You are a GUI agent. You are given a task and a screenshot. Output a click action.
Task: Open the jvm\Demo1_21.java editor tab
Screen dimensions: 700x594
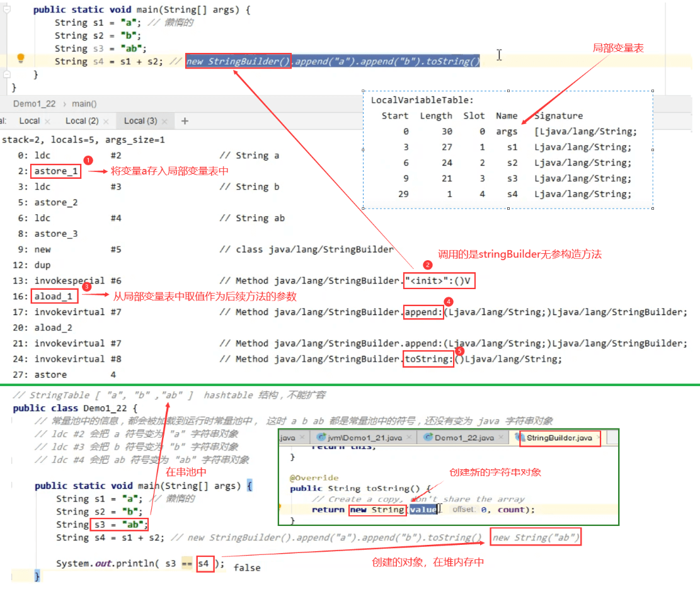(x=365, y=438)
